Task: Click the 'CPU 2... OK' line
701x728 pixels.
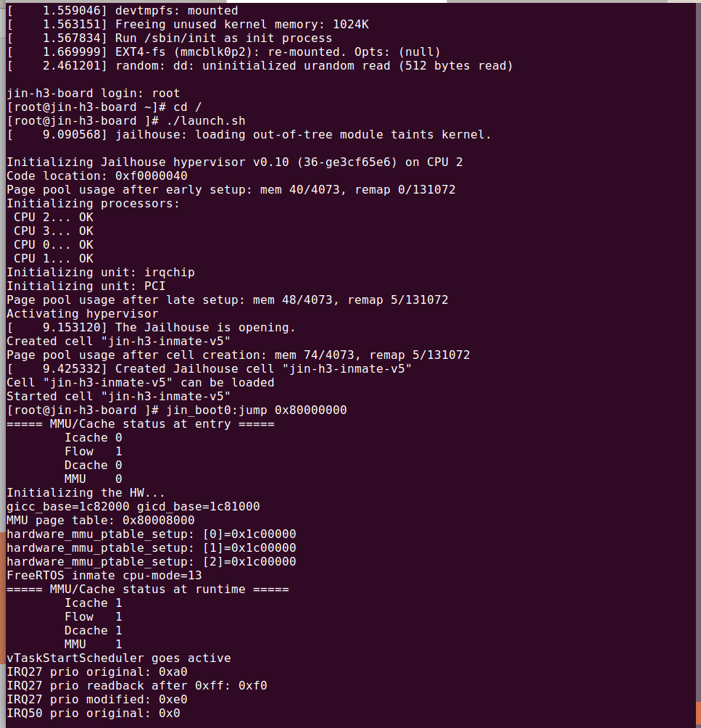Action: [x=54, y=218]
